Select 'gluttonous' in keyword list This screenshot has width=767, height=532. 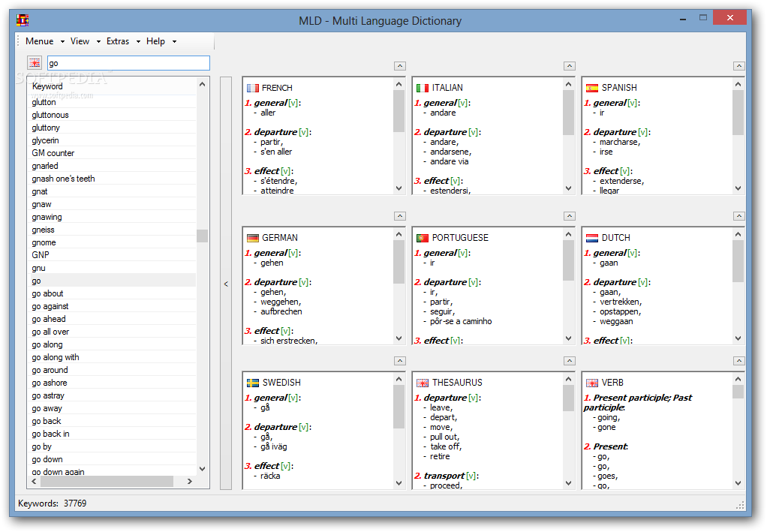[113, 115]
